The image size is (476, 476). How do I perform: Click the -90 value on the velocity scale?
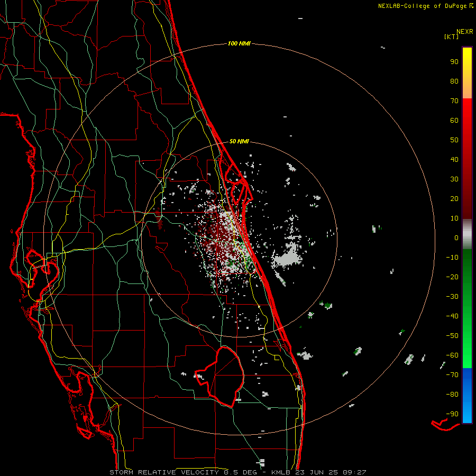point(452,414)
